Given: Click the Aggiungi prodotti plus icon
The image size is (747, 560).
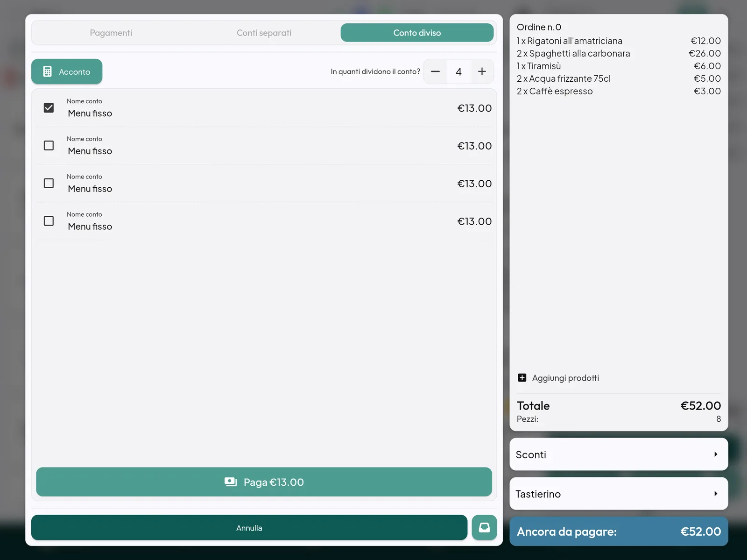Looking at the screenshot, I should coord(522,378).
